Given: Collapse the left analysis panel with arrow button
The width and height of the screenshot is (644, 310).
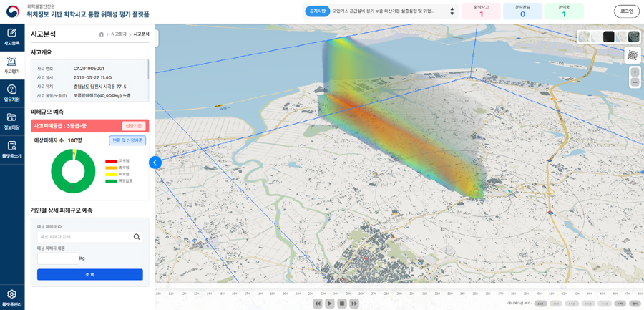Looking at the screenshot, I should point(155,163).
